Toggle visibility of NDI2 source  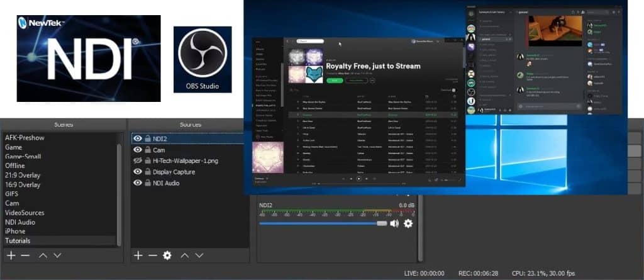pyautogui.click(x=138, y=138)
